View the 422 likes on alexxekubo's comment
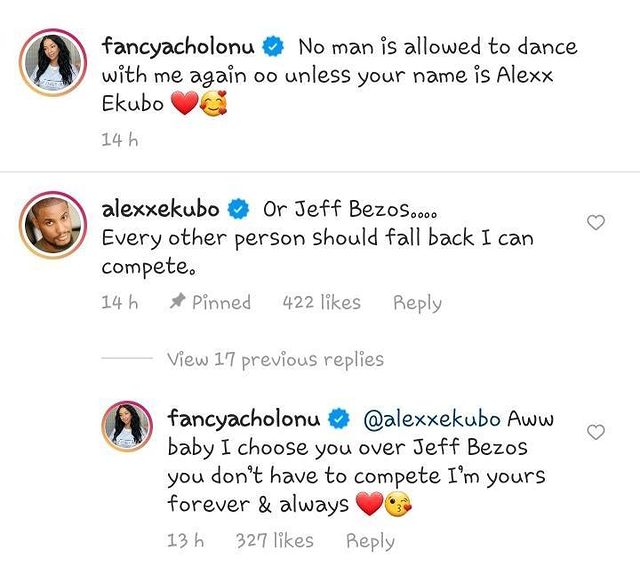Screen dimensions: 640x582 point(322,302)
